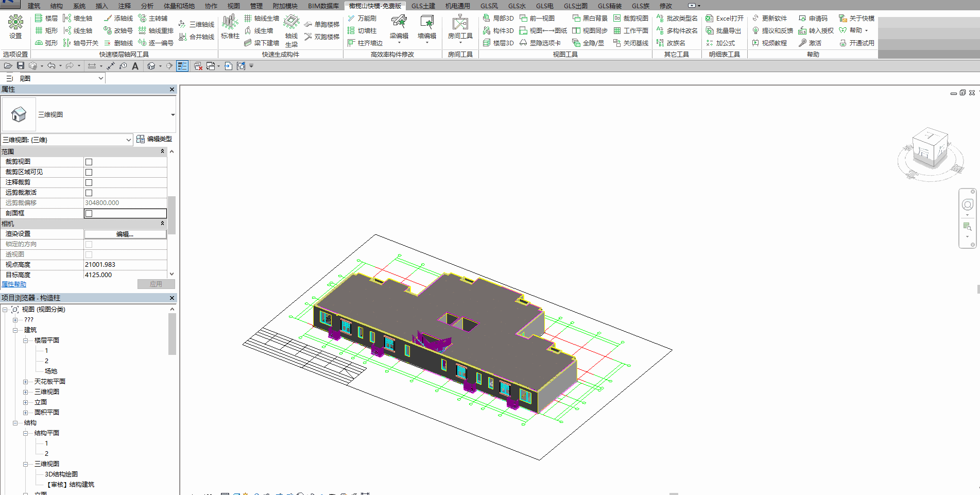This screenshot has height=495, width=980.
Task: Collapse the 楼层平面 tree node
Action: 25,340
